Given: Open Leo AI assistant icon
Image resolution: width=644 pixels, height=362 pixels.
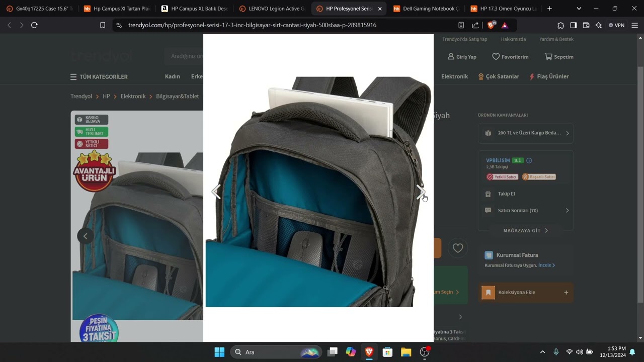Looking at the screenshot, I should pos(599,25).
